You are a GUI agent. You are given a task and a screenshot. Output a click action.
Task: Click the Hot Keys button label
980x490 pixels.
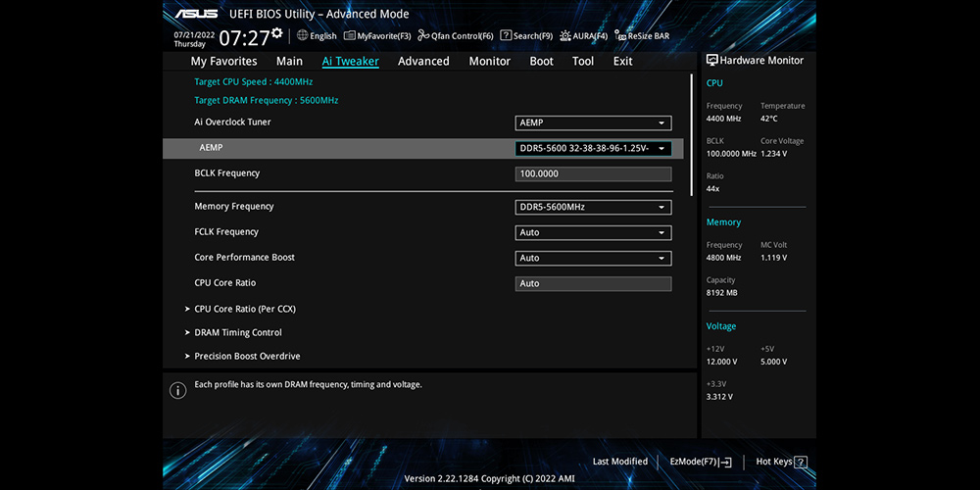tap(774, 462)
